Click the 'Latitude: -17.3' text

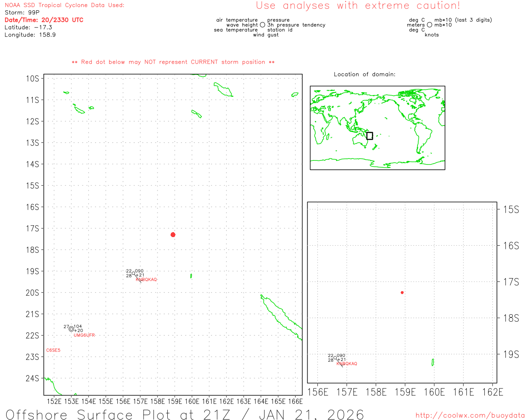click(x=28, y=27)
